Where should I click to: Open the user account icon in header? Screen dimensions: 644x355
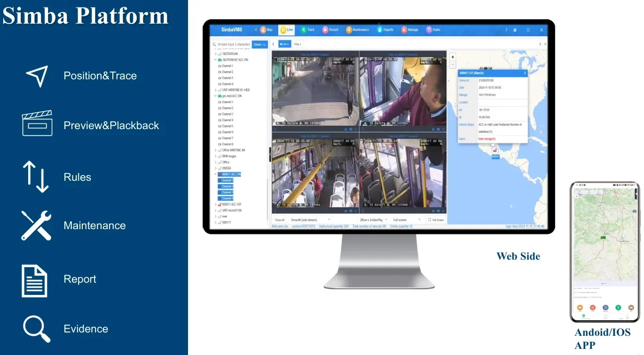[x=542, y=30]
